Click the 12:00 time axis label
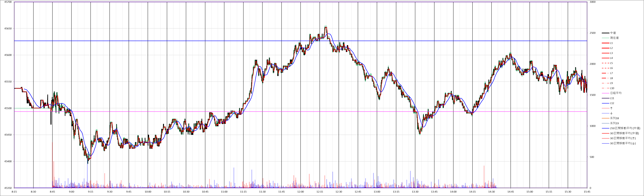Screen dimensions: 644x196 (300, 192)
